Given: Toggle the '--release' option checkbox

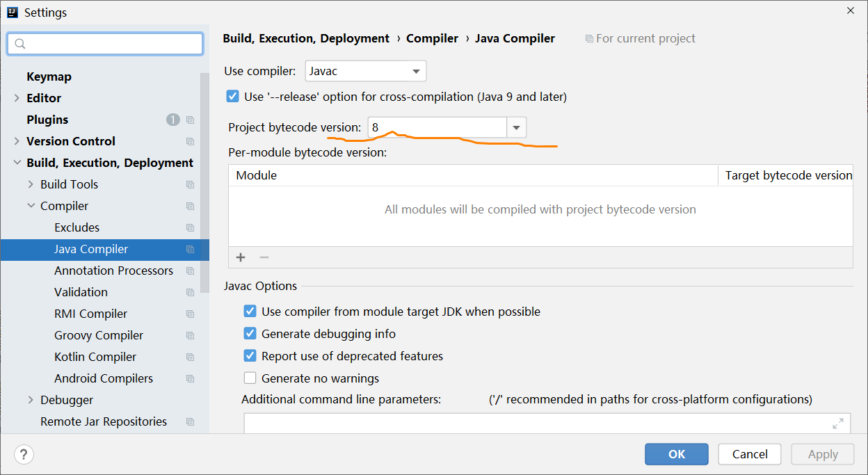Looking at the screenshot, I should [x=233, y=97].
